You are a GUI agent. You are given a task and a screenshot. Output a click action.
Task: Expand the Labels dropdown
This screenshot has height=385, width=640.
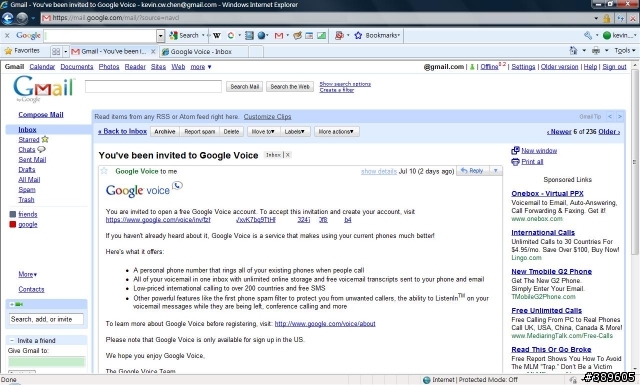coord(294,131)
